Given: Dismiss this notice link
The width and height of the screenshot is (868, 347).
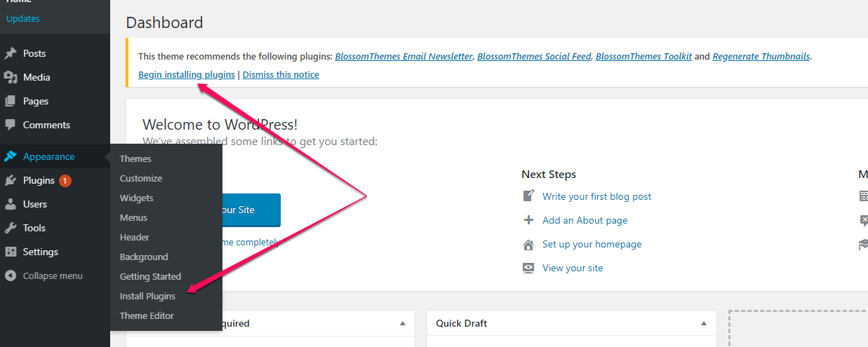Looking at the screenshot, I should coord(281,74).
